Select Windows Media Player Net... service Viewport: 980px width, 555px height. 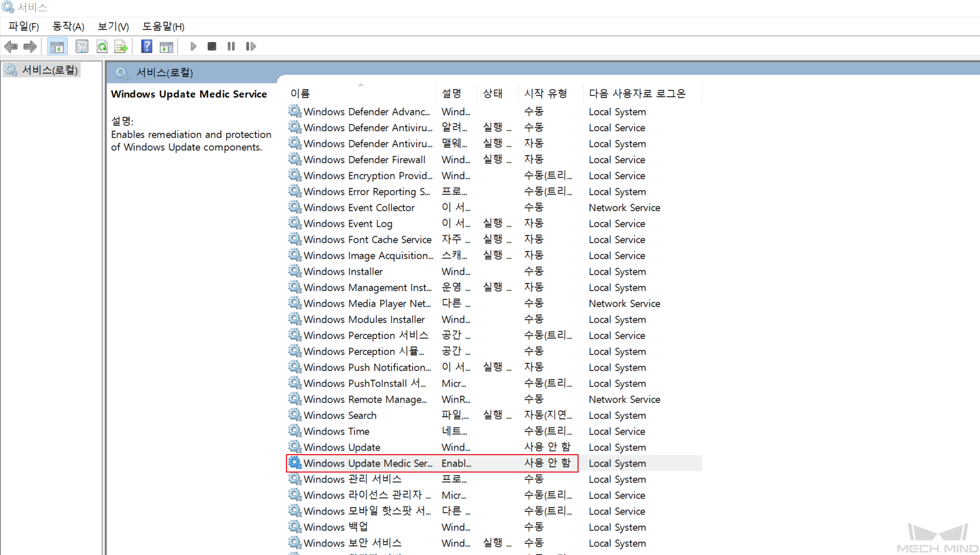[x=494, y=303]
